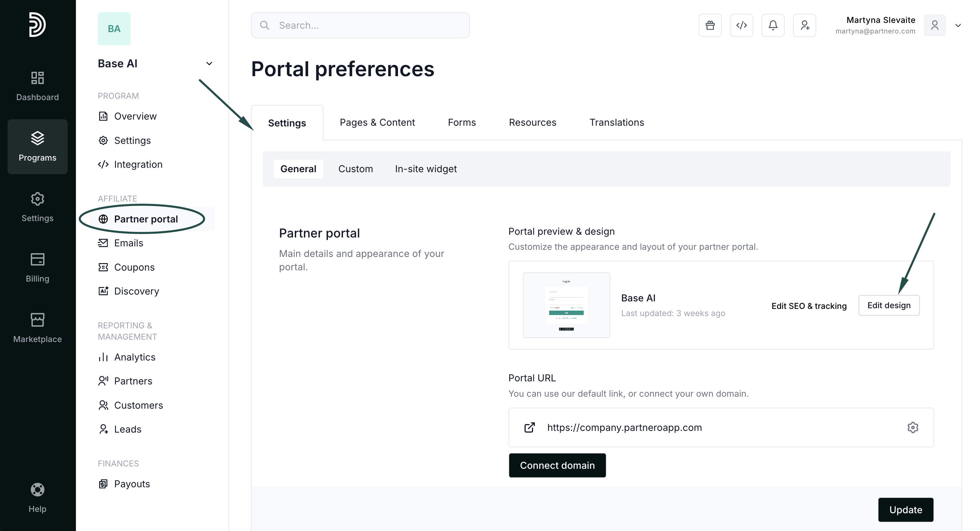The height and width of the screenshot is (531, 980).
Task: Click the Edit design button
Action: coord(889,305)
